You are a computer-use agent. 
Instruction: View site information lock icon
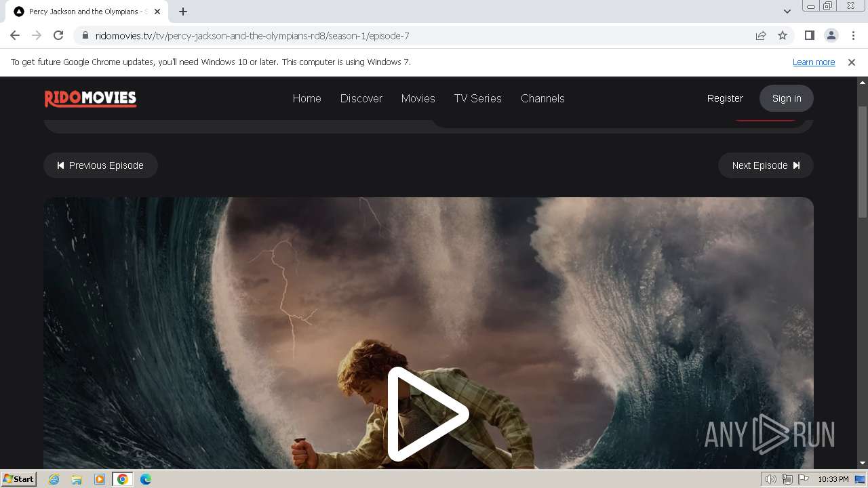[x=85, y=36]
